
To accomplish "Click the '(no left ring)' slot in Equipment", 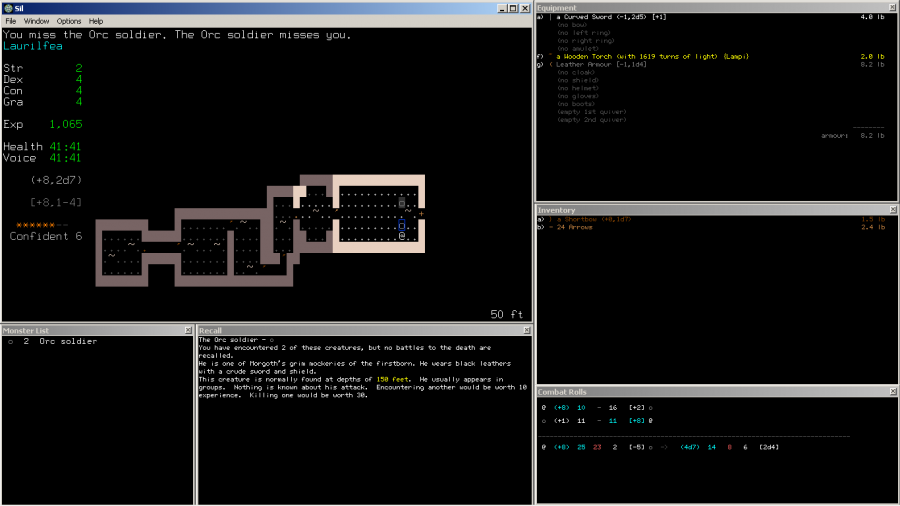I will point(584,33).
